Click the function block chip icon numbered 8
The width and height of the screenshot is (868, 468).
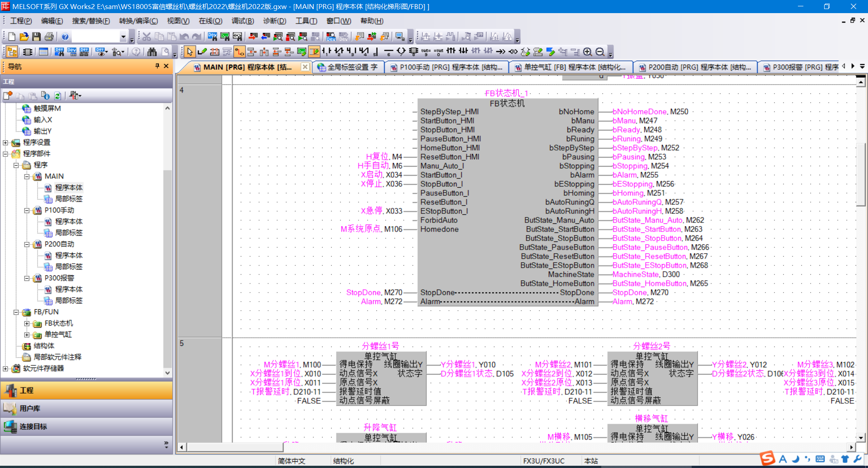tap(413, 52)
